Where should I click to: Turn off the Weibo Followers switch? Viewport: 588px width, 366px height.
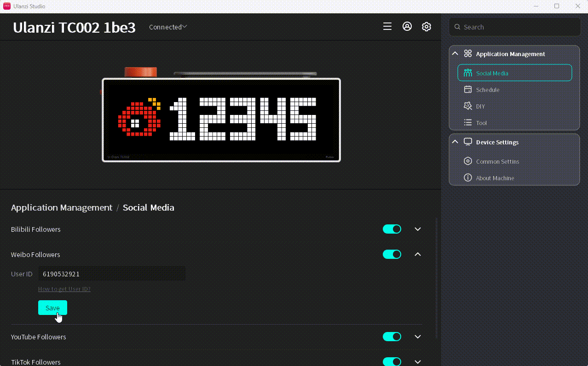[392, 254]
